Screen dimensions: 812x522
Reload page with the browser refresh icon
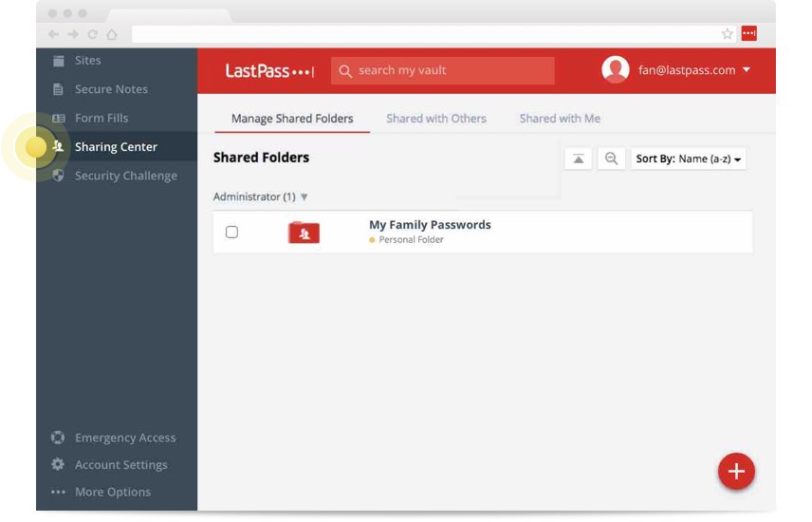coord(93,34)
